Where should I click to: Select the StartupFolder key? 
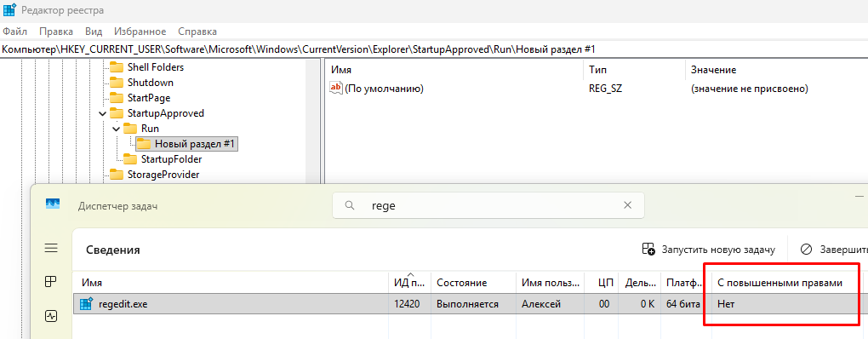point(172,159)
